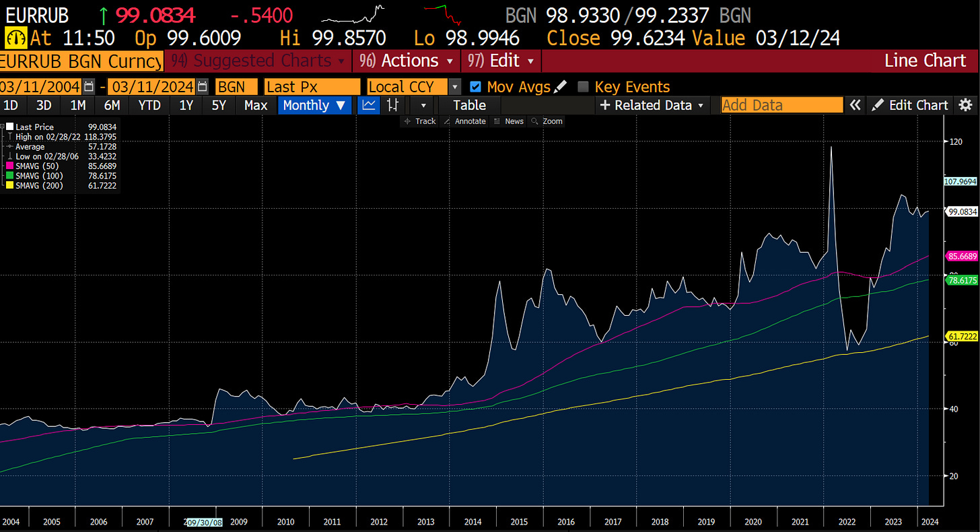Click the 99.0834 last price axis label
The height and width of the screenshot is (532, 980).
click(x=961, y=211)
